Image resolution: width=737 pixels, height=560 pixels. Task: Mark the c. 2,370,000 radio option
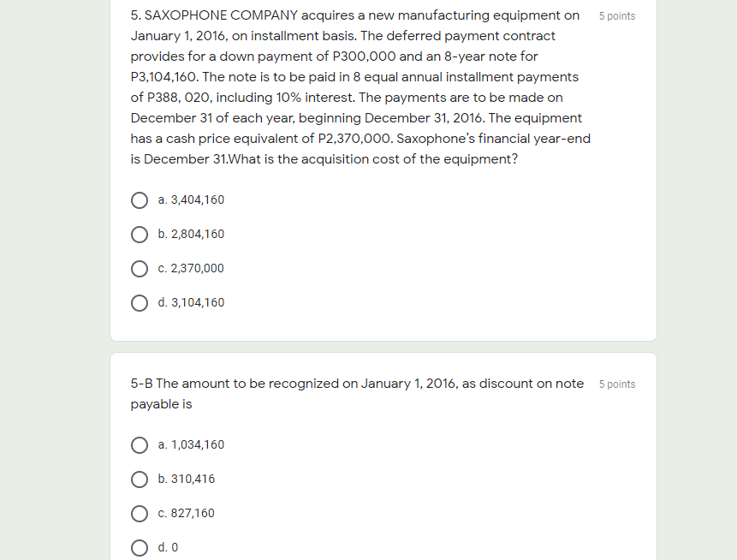(x=140, y=269)
